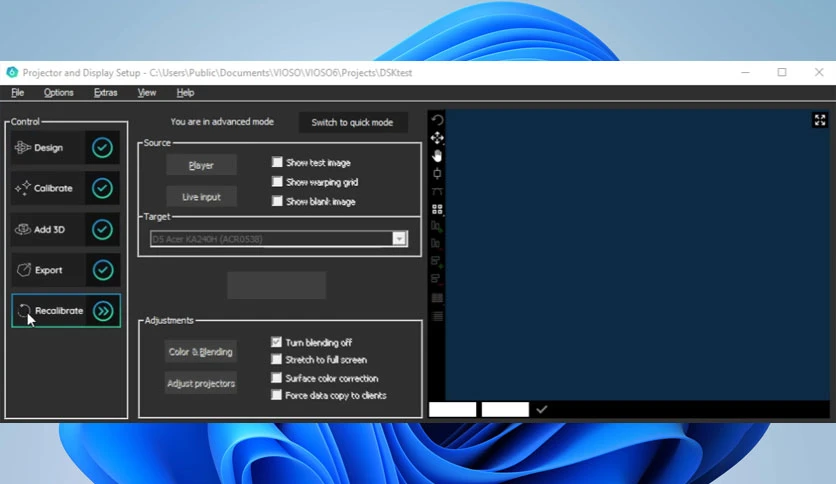Screen dimensions: 836x484
Task: Click the second white field below preview
Action: [x=505, y=409]
